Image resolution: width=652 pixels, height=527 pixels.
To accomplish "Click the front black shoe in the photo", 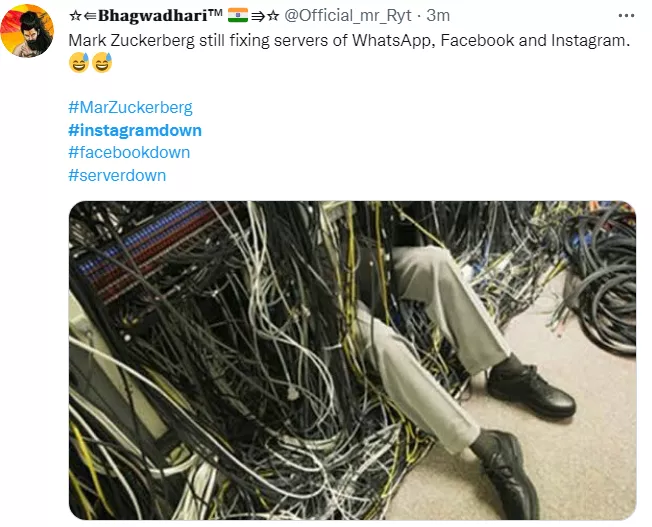I will click(x=506, y=474).
